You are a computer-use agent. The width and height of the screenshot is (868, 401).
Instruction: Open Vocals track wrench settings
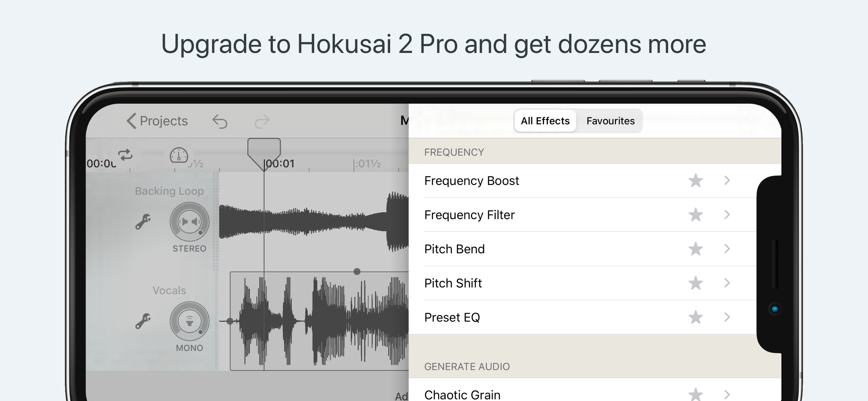(x=143, y=321)
